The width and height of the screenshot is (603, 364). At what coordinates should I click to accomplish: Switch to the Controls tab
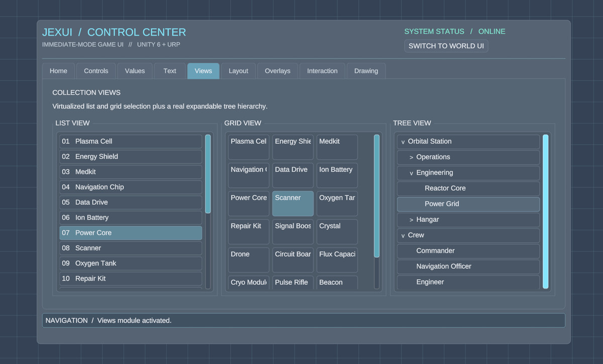pos(96,71)
